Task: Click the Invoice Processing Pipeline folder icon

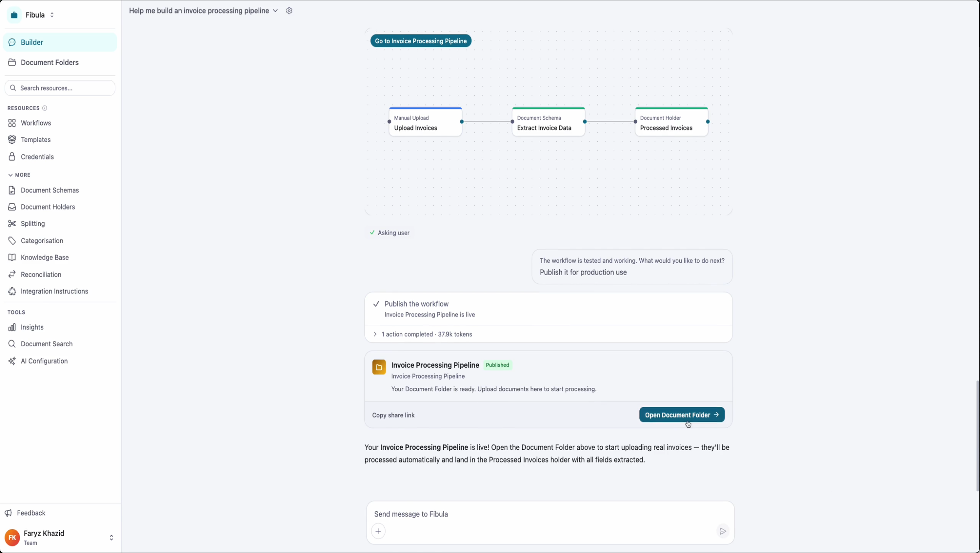Action: click(379, 367)
